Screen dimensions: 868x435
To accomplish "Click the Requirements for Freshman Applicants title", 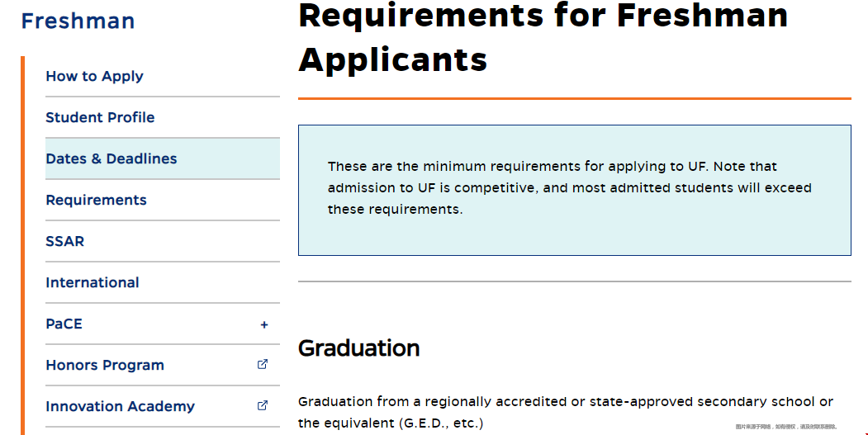I will (543, 37).
